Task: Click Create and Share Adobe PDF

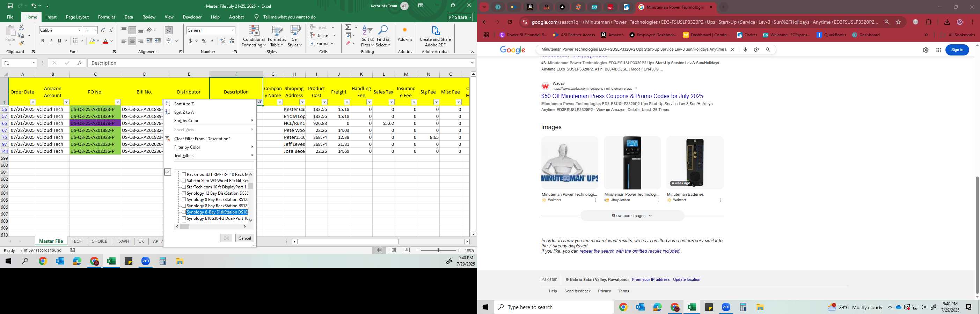Action: point(435,37)
